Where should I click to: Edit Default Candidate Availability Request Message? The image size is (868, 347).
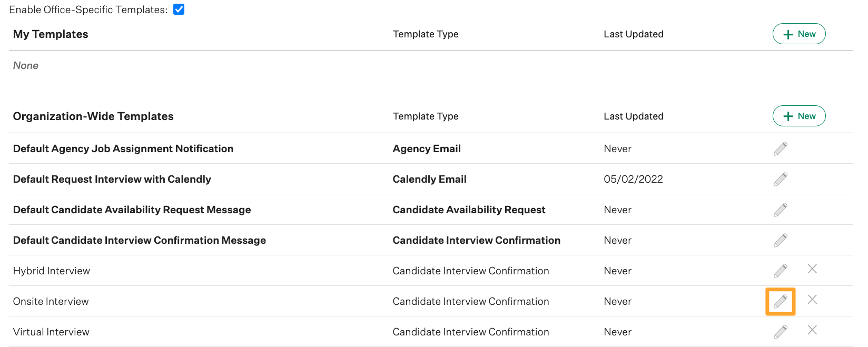780,210
